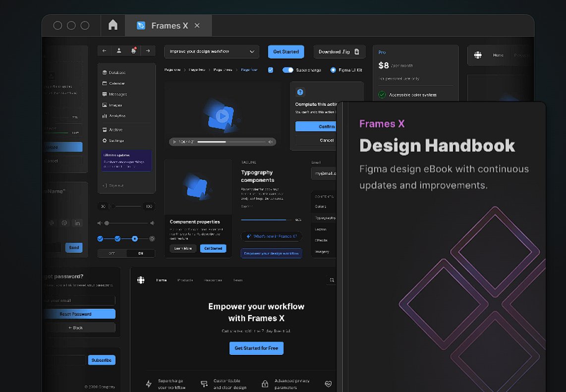Click the question mark icon in dialog
The image size is (566, 392).
pos(300,92)
